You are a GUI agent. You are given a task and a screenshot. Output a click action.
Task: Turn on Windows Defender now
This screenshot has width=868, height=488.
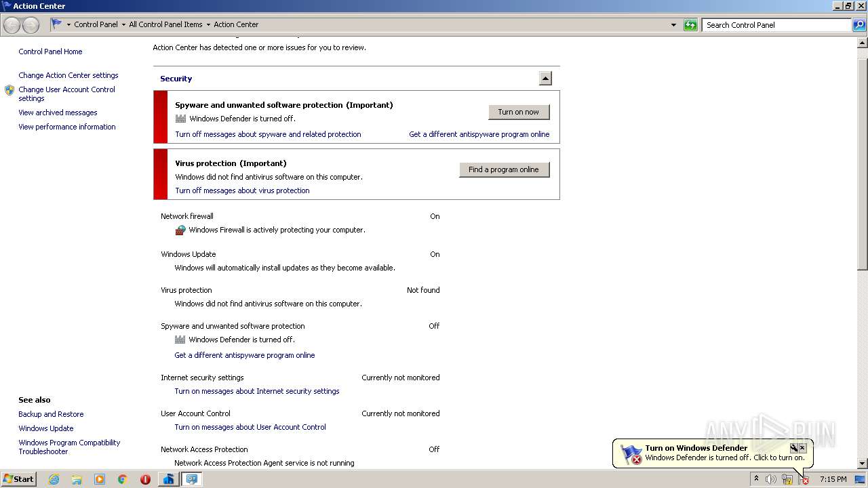click(519, 112)
